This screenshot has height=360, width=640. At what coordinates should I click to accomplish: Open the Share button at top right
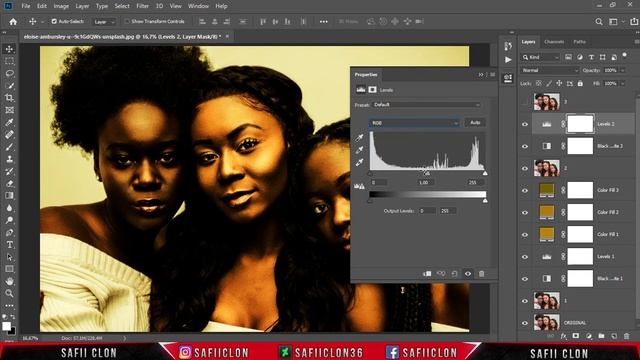(634, 22)
